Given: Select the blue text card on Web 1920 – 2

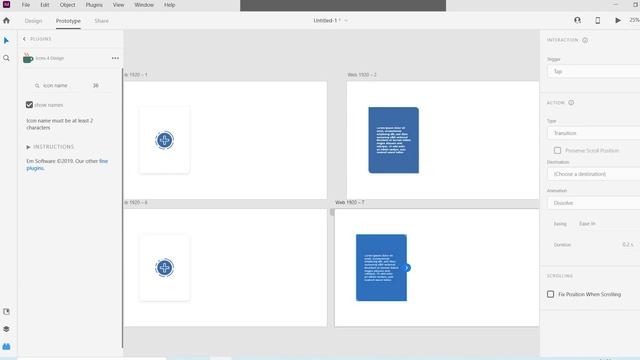Looking at the screenshot, I should point(393,140).
